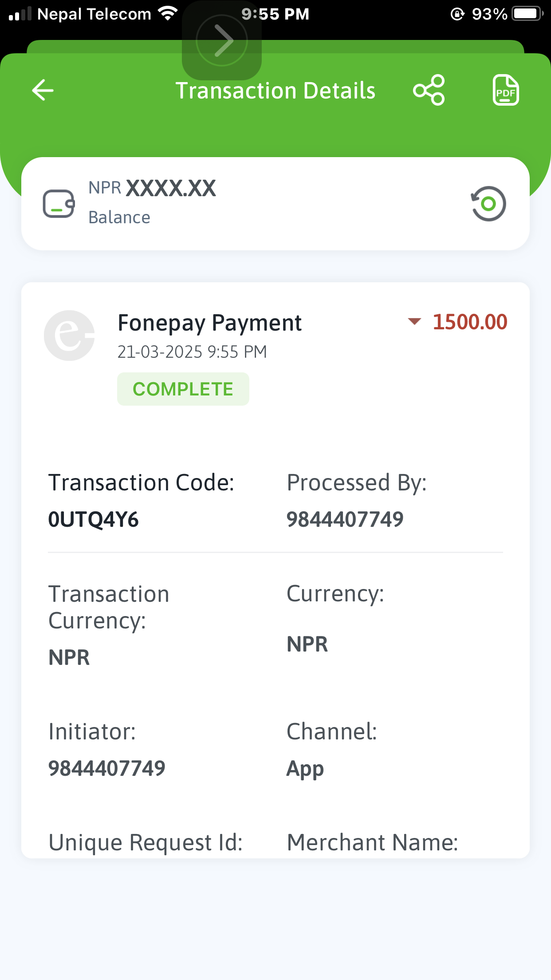Tap the battery indicator in status bar
This screenshot has width=551, height=980.
coord(528,14)
